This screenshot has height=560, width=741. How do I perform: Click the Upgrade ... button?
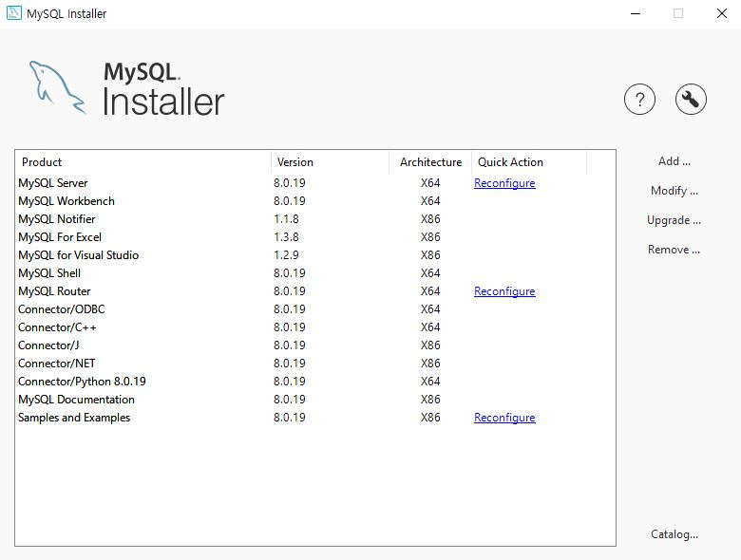click(674, 220)
